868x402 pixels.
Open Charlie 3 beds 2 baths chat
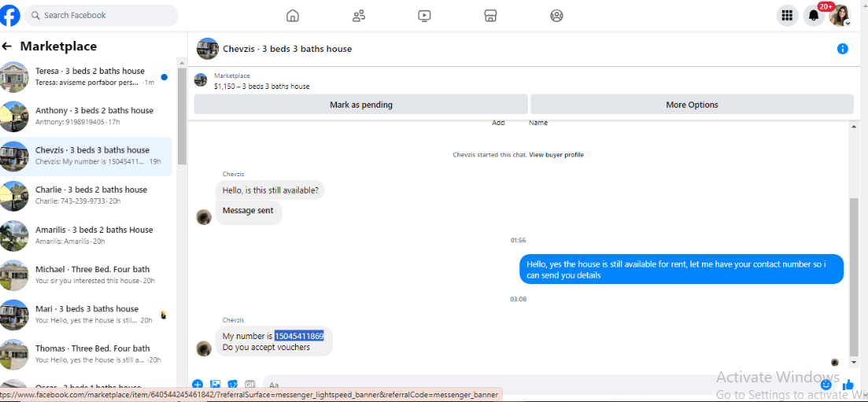[x=86, y=195]
